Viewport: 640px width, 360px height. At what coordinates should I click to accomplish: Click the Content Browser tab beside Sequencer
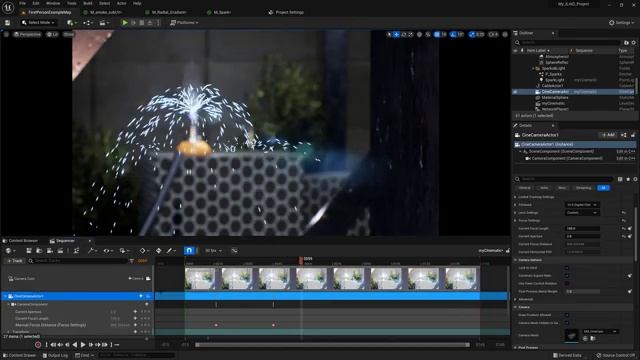[21, 241]
